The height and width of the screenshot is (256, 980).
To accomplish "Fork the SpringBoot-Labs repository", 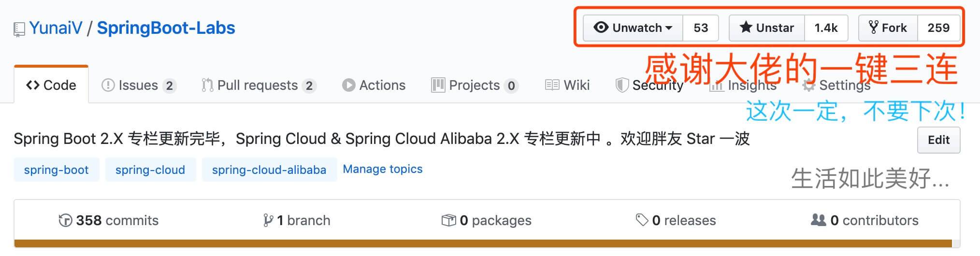I will [x=888, y=28].
